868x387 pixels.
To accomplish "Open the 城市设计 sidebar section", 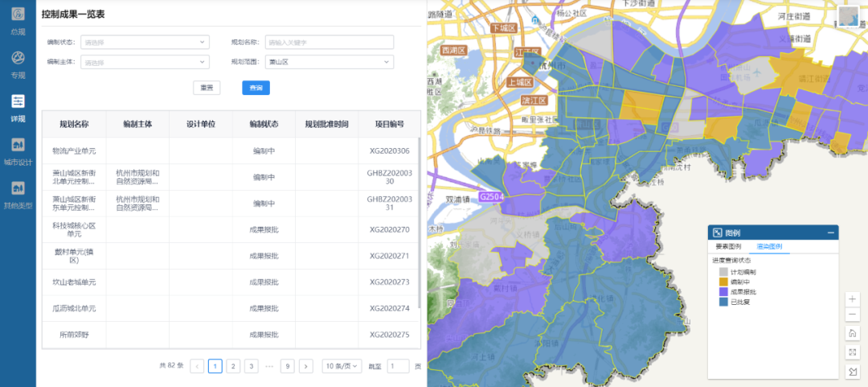I will pyautogui.click(x=18, y=152).
